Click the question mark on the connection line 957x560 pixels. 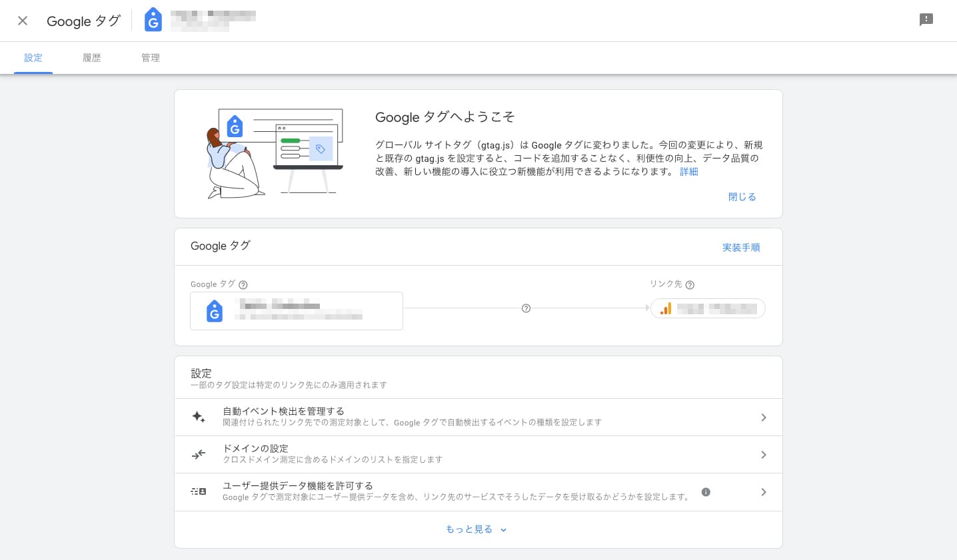(526, 308)
